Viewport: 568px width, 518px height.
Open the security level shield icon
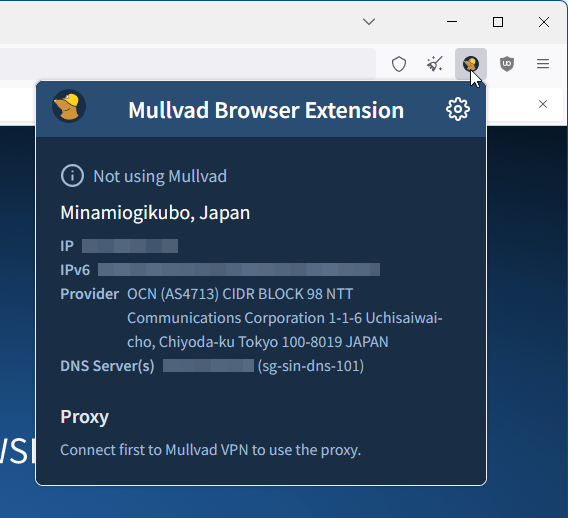tap(399, 64)
